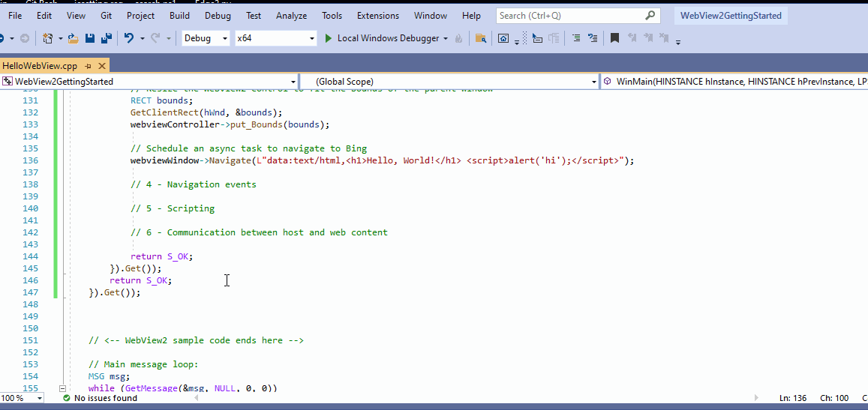Open the Test menu
868x410 pixels.
[254, 16]
